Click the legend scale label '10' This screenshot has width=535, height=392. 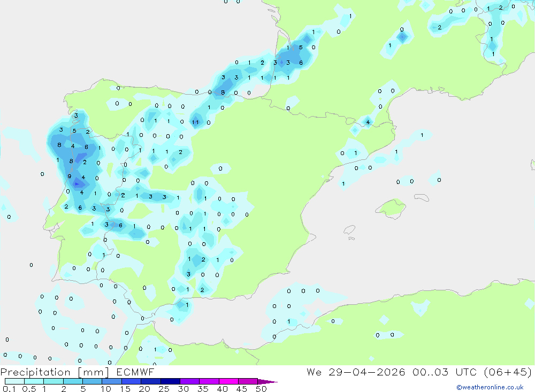(106, 389)
